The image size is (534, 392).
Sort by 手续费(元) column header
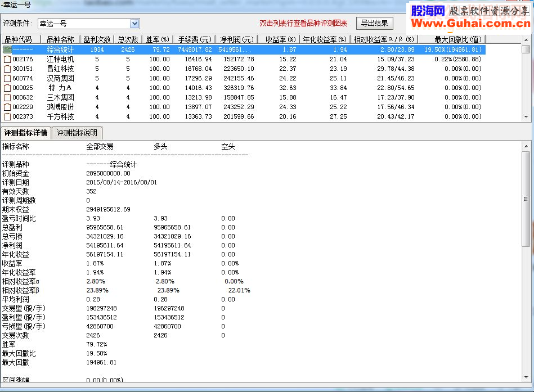195,39
